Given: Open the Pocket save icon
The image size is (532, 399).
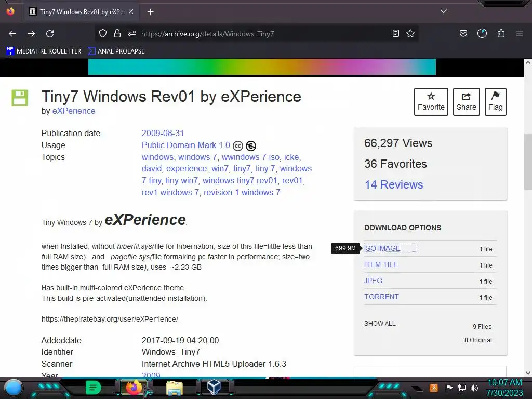Looking at the screenshot, I should click(x=463, y=33).
